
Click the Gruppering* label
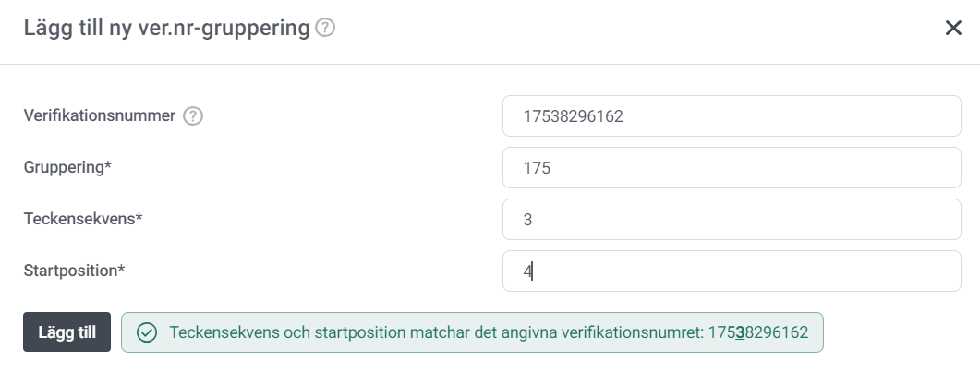point(67,167)
